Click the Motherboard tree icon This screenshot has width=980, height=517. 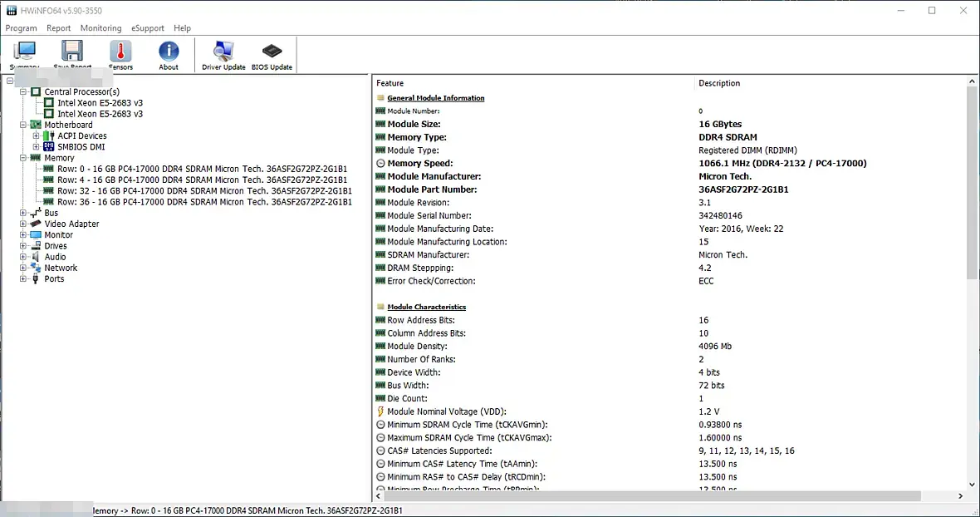pyautogui.click(x=36, y=125)
